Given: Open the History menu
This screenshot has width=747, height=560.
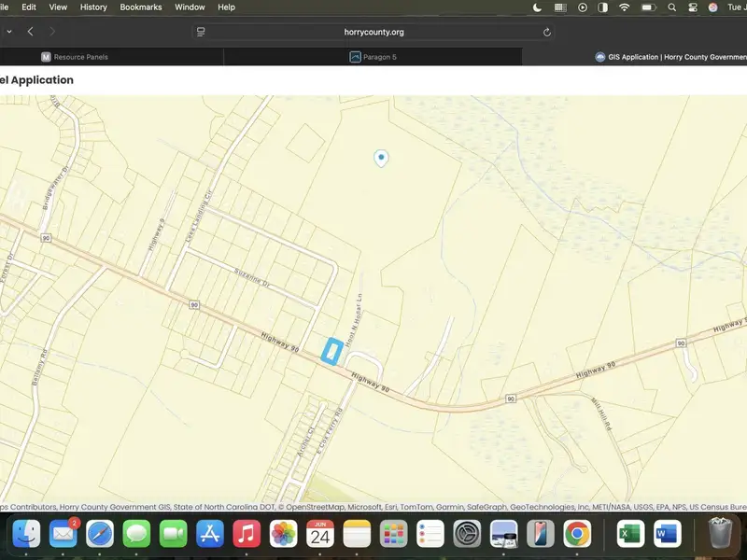Looking at the screenshot, I should coord(93,7).
